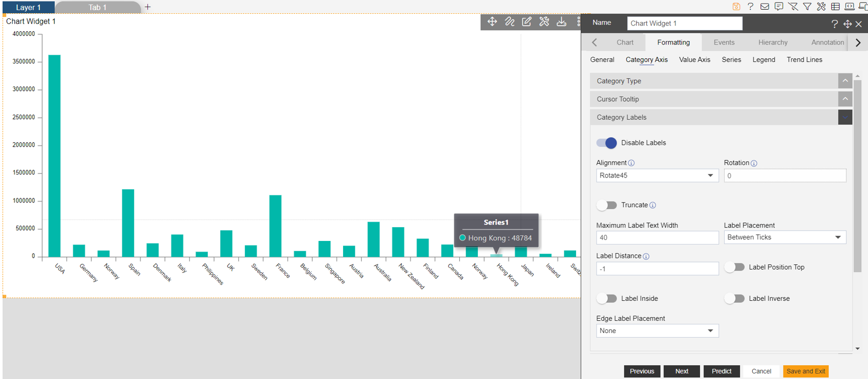868x379 pixels.
Task: Click the properties panel vertical scrollbar
Action: [x=858, y=176]
